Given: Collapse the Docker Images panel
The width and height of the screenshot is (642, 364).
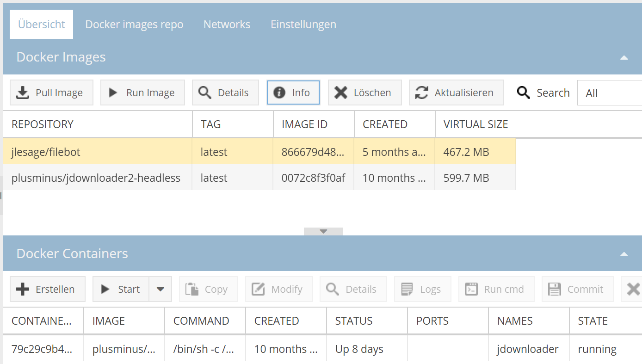Looking at the screenshot, I should (x=624, y=58).
